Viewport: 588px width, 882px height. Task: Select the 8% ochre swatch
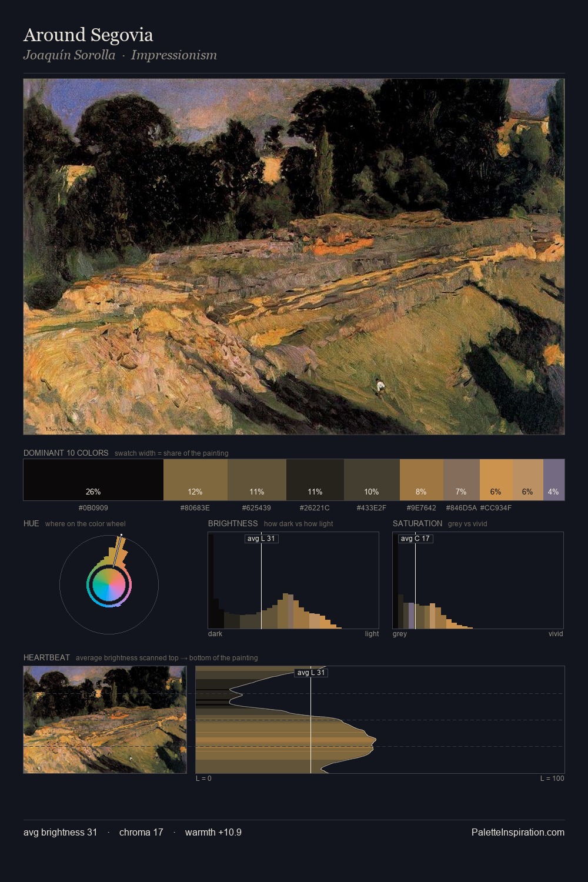[x=422, y=480]
